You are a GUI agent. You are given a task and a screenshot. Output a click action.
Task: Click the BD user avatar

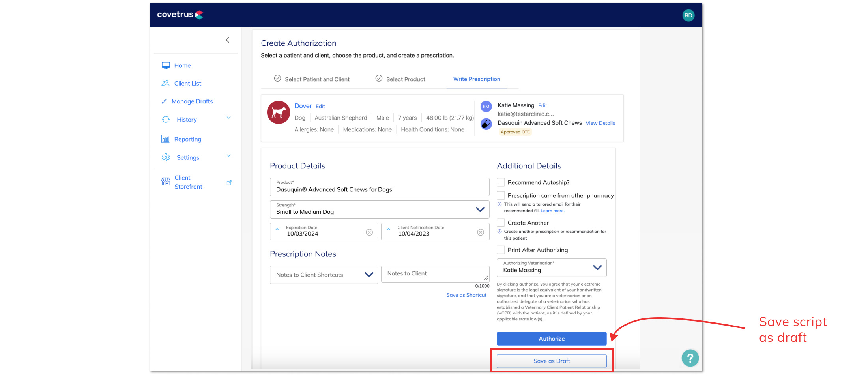pos(688,15)
